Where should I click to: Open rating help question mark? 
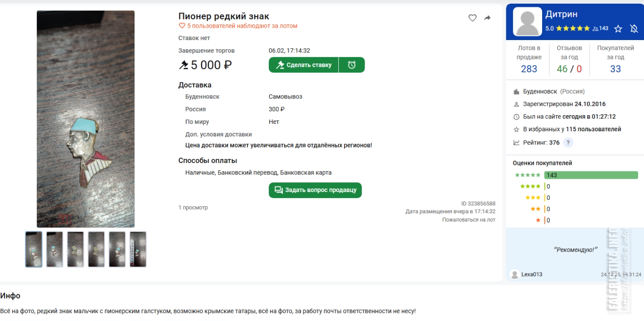(568, 143)
